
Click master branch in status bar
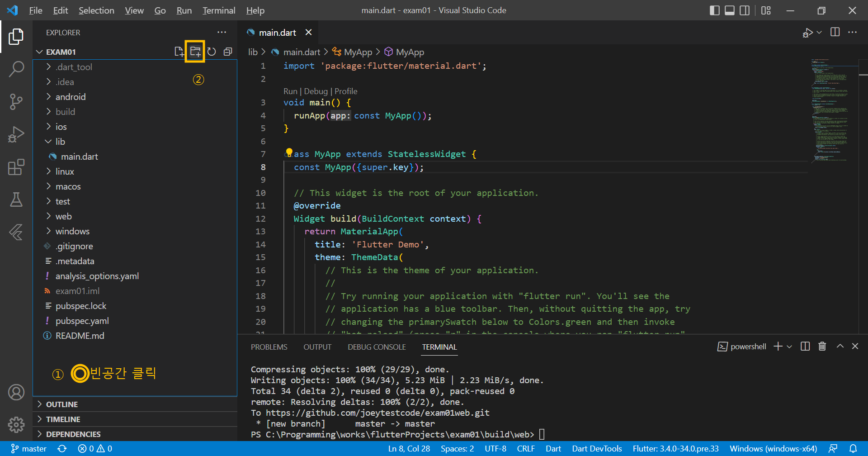(28, 449)
